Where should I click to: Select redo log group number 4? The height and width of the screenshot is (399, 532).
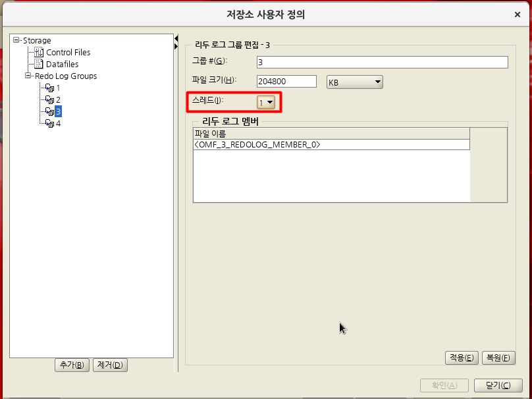point(59,124)
